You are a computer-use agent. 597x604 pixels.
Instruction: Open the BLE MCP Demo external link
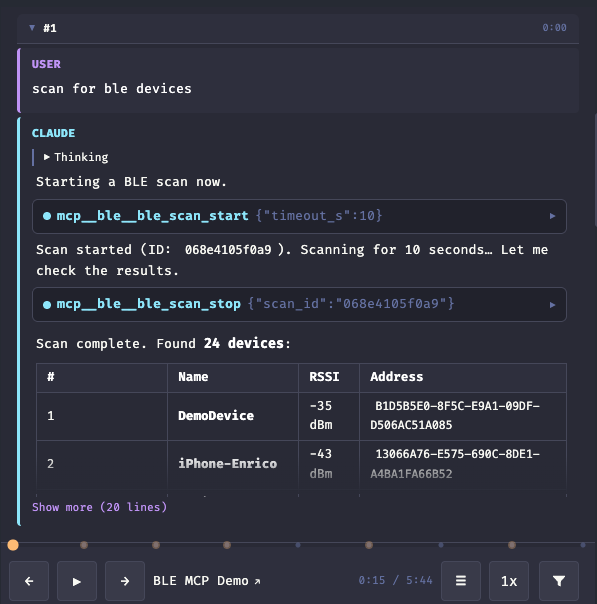[x=206, y=581]
